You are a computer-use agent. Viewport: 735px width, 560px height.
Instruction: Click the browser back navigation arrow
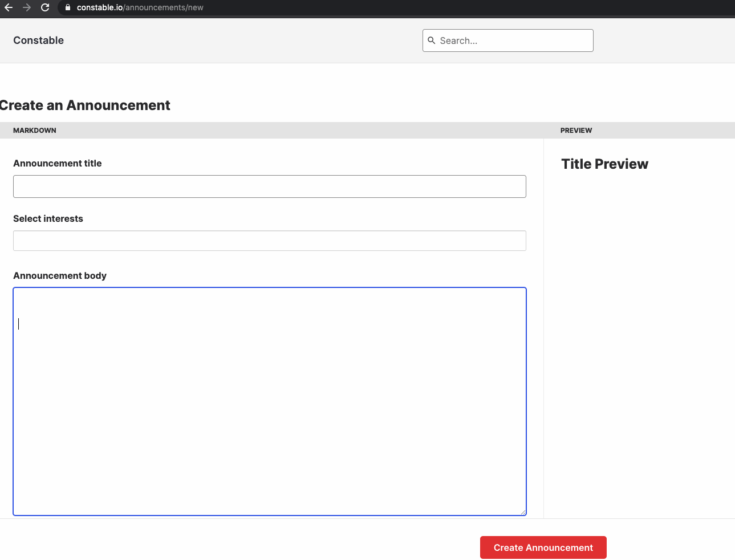(9, 8)
